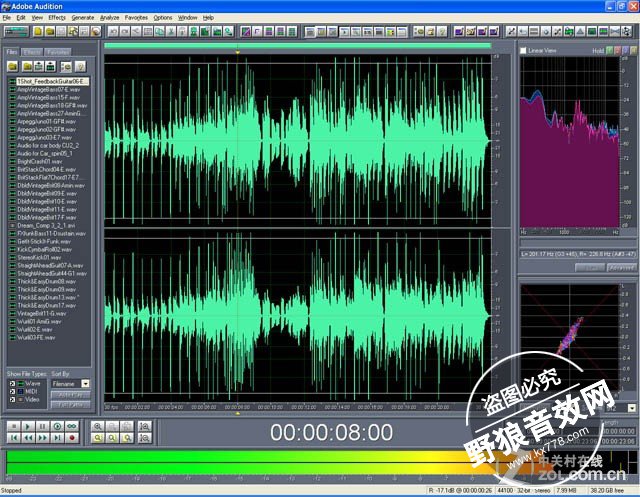Edit file icon in Files panel
The width and height of the screenshot is (640, 497).
(x=51, y=66)
